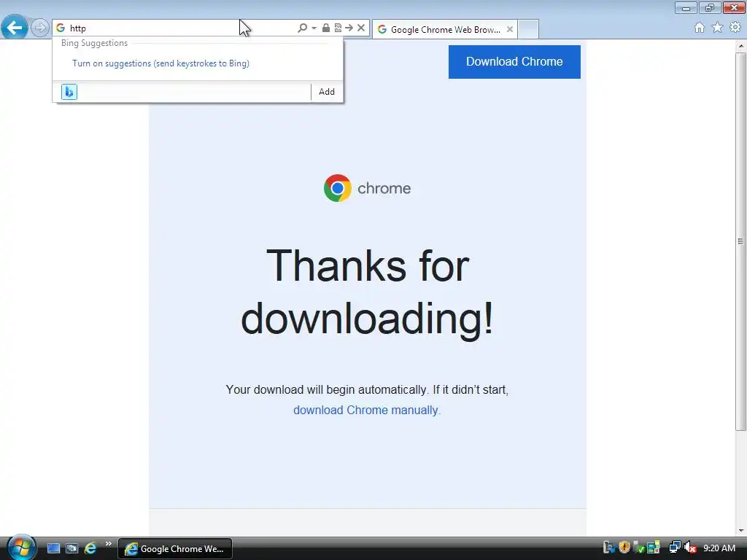Screen dimensions: 747x560
Task: Click the Safely Remove Hardware tray icon
Action: [x=608, y=548]
